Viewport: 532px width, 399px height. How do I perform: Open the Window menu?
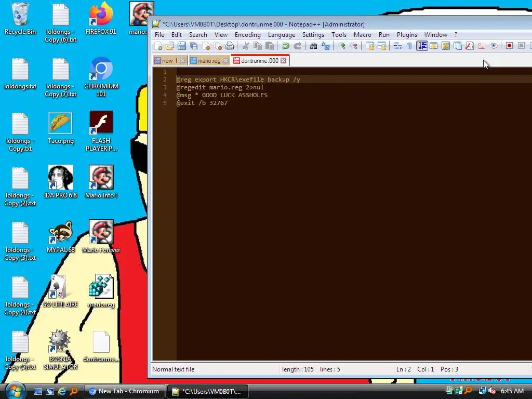click(x=436, y=35)
